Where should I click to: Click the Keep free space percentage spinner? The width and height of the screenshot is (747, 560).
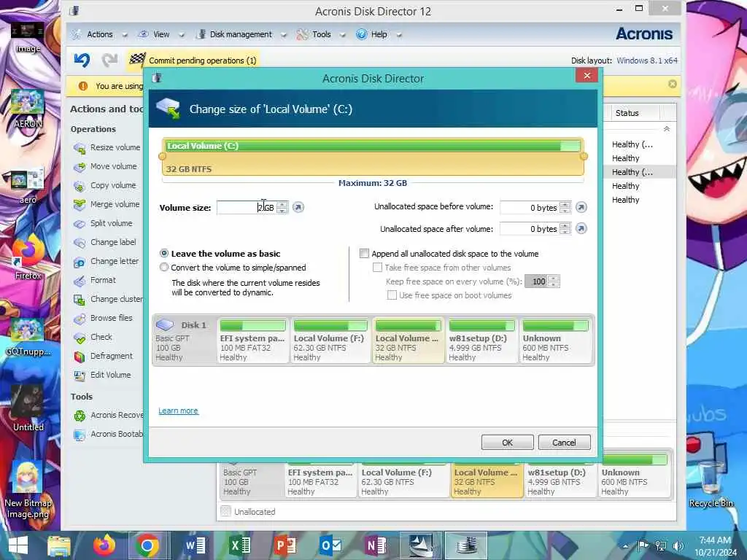coord(554,281)
